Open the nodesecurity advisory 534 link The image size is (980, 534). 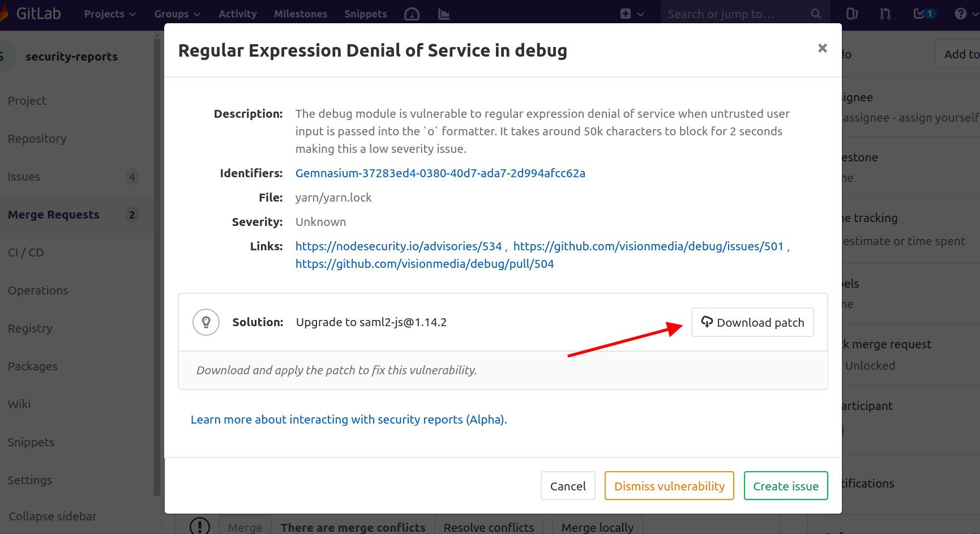point(398,246)
